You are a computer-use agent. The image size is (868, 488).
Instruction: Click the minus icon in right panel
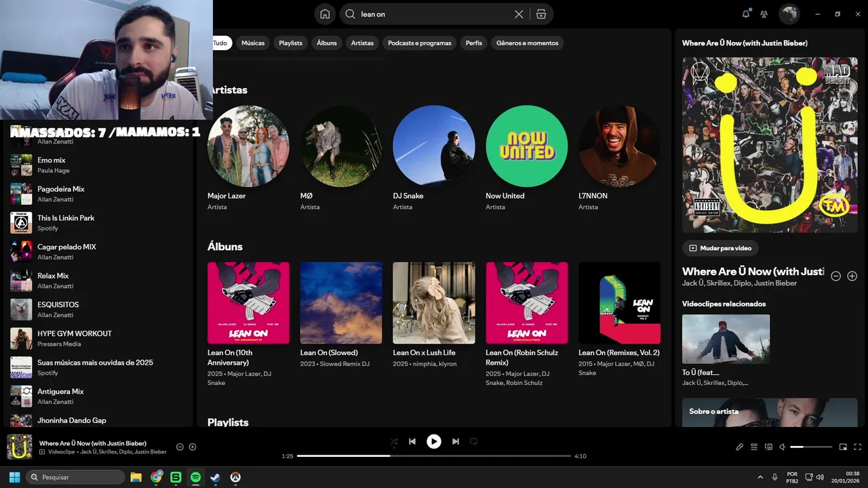click(x=836, y=276)
